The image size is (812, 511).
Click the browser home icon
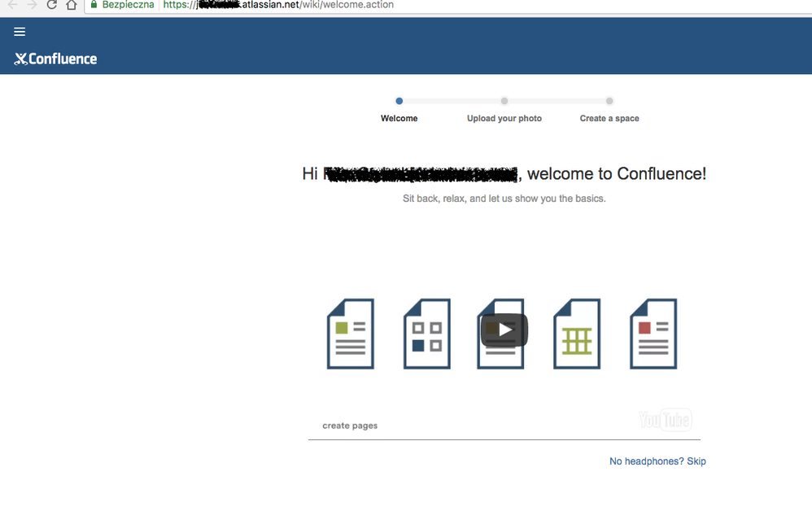click(x=72, y=5)
